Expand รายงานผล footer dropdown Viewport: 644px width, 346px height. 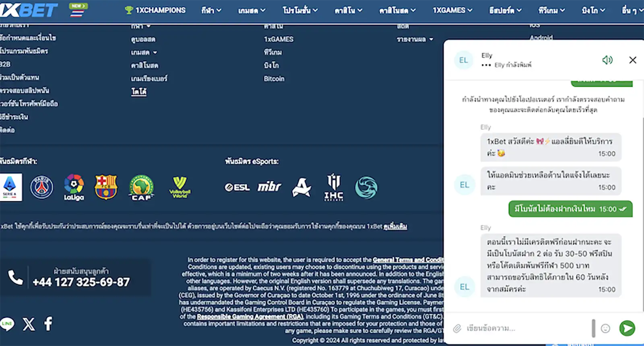click(x=415, y=39)
